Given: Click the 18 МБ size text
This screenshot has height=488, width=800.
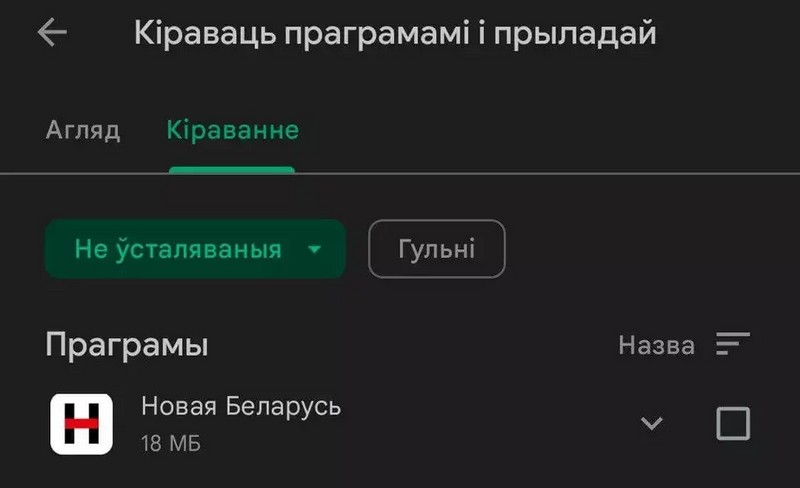Looking at the screenshot, I should click(171, 444).
